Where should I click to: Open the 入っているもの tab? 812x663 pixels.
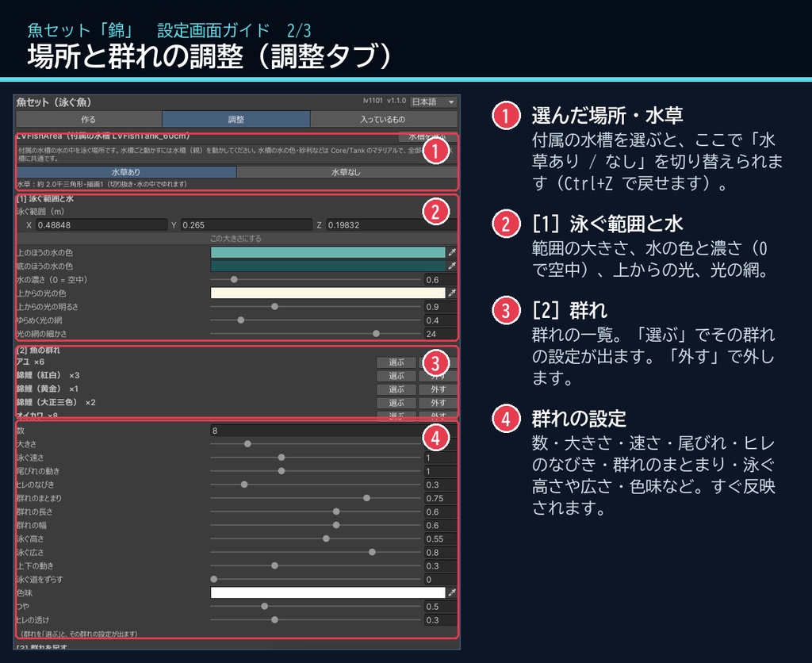[x=383, y=119]
